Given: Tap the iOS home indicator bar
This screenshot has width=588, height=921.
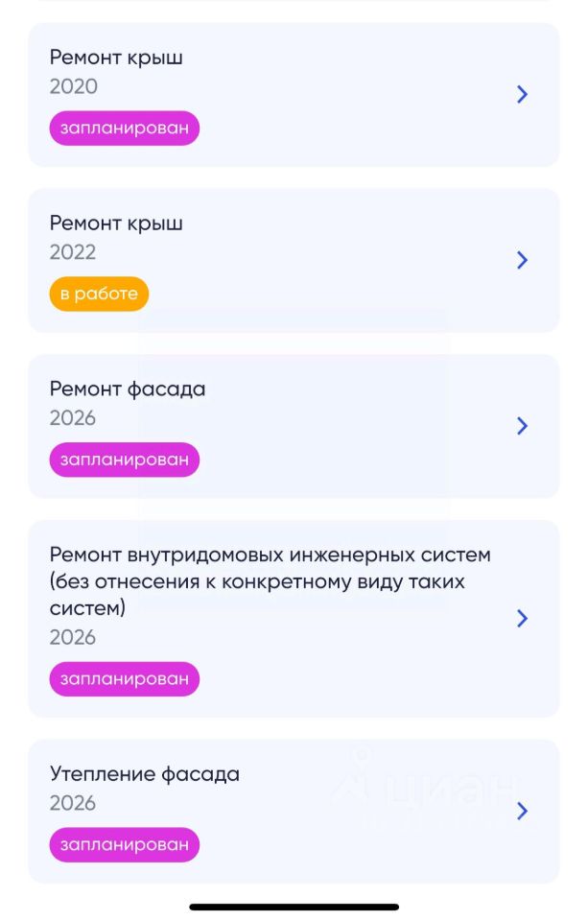Looking at the screenshot, I should coord(294,907).
